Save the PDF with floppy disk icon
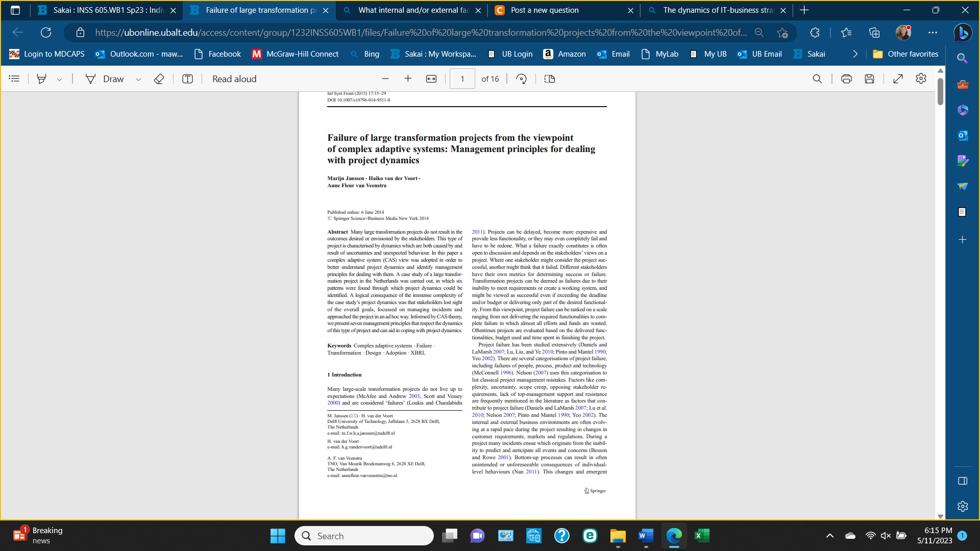Screen dimensions: 980x551 [x=869, y=79]
